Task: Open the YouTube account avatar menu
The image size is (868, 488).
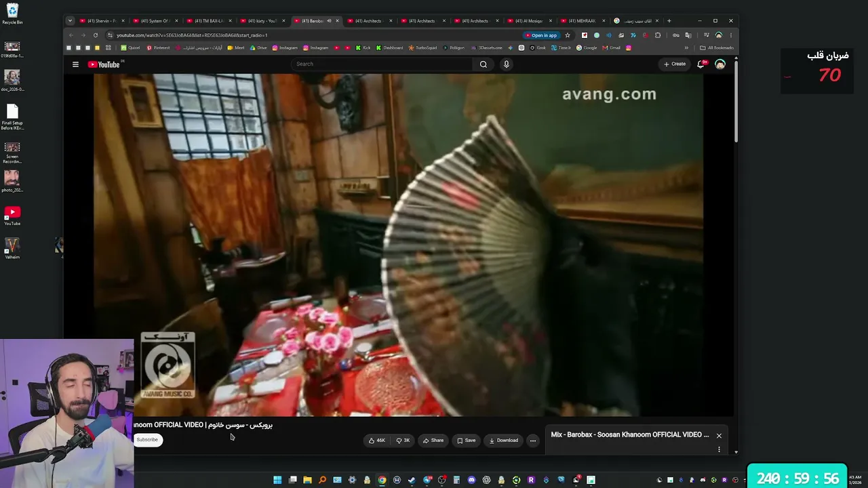Action: pos(720,64)
